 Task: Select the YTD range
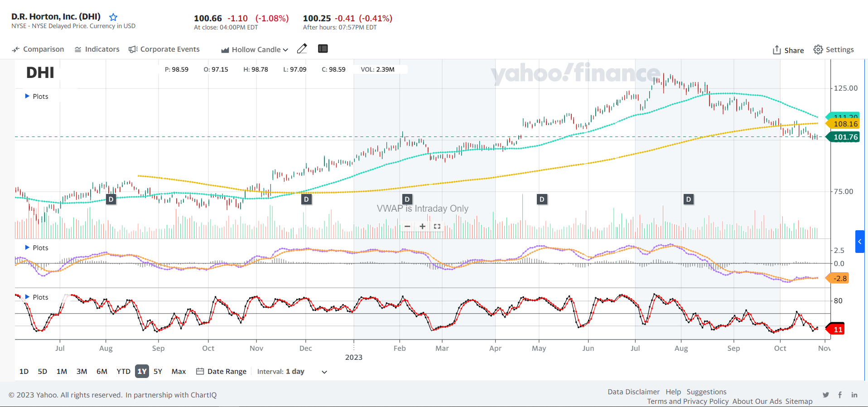click(x=123, y=371)
